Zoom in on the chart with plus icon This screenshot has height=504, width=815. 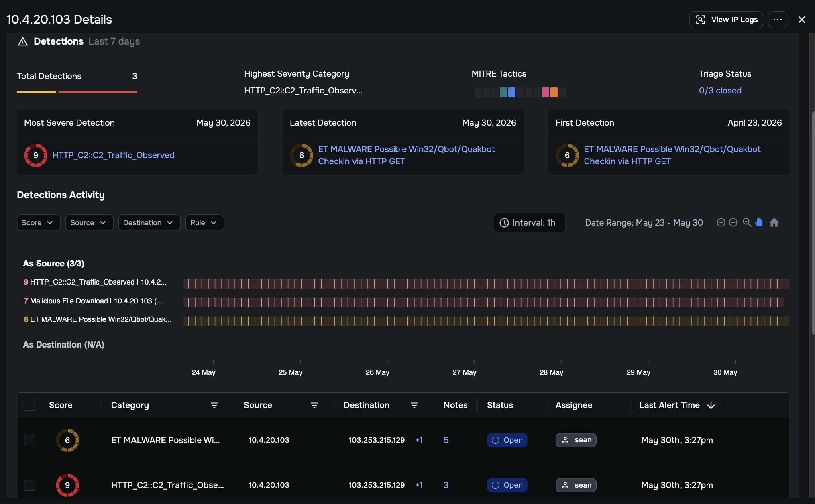721,222
